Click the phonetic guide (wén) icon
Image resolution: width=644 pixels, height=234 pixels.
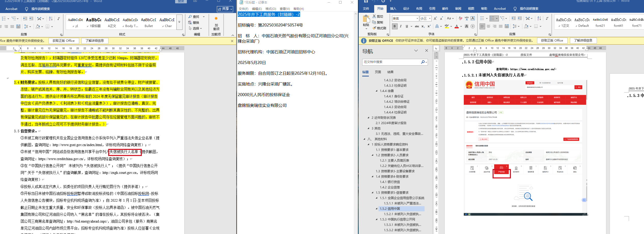467,19
